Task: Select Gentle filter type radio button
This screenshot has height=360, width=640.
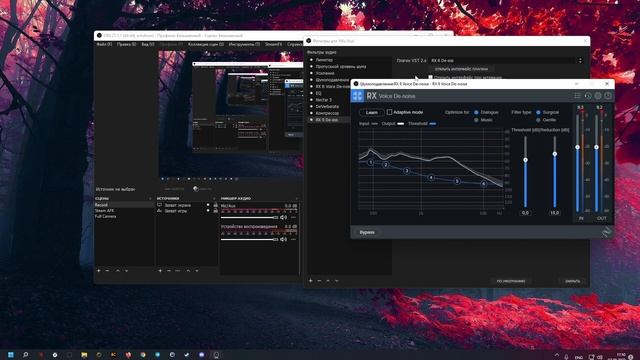Action: 538,120
